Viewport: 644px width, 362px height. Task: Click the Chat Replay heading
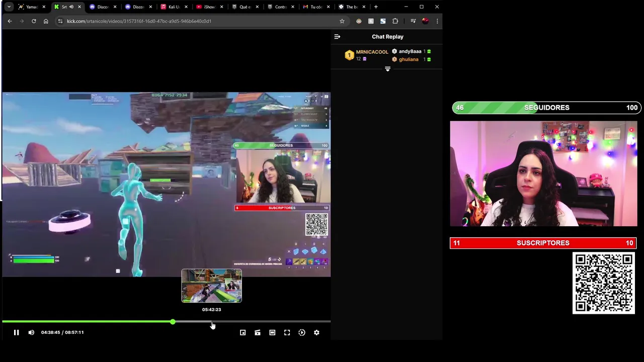387,37
